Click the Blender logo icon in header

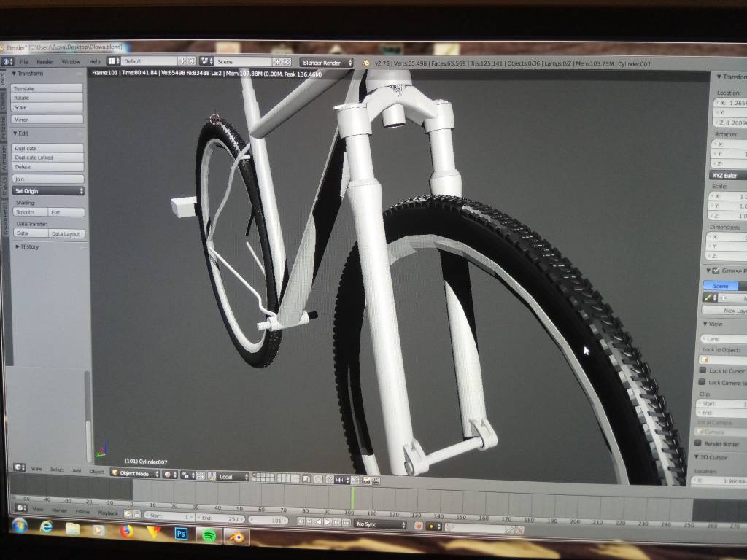366,63
